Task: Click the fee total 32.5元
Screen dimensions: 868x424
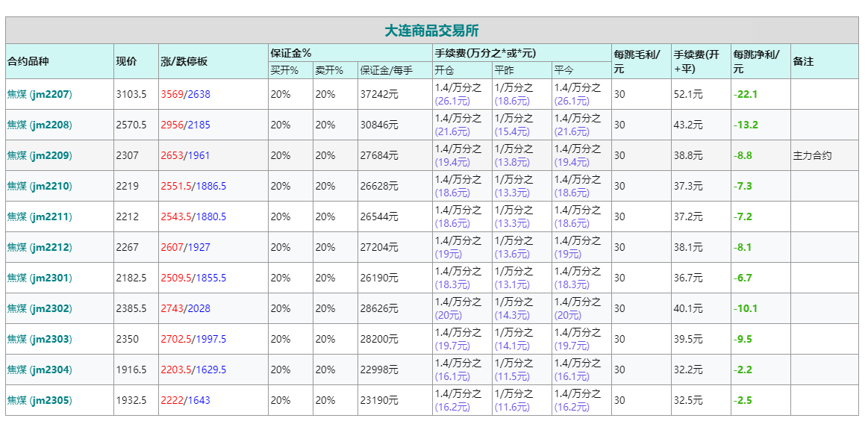Action: click(688, 400)
